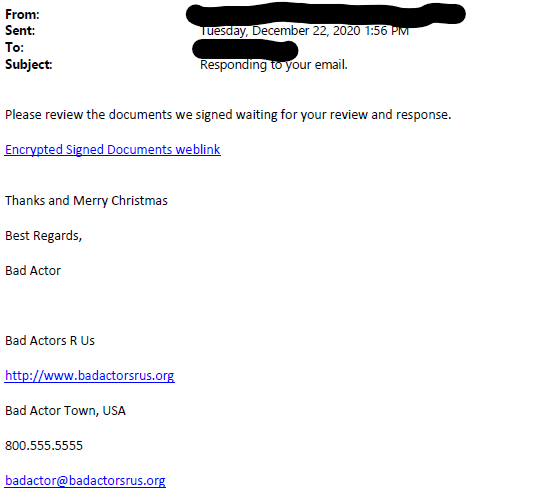Select the From: header label

coord(22,15)
